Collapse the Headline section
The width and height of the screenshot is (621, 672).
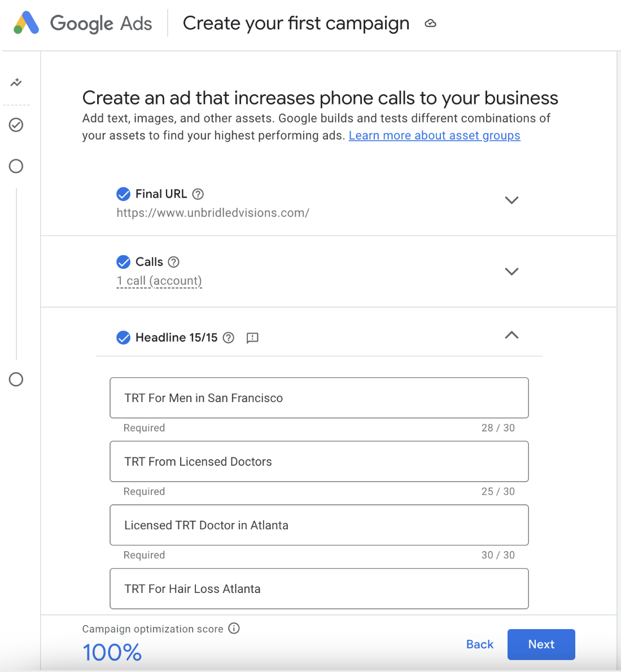[511, 335]
